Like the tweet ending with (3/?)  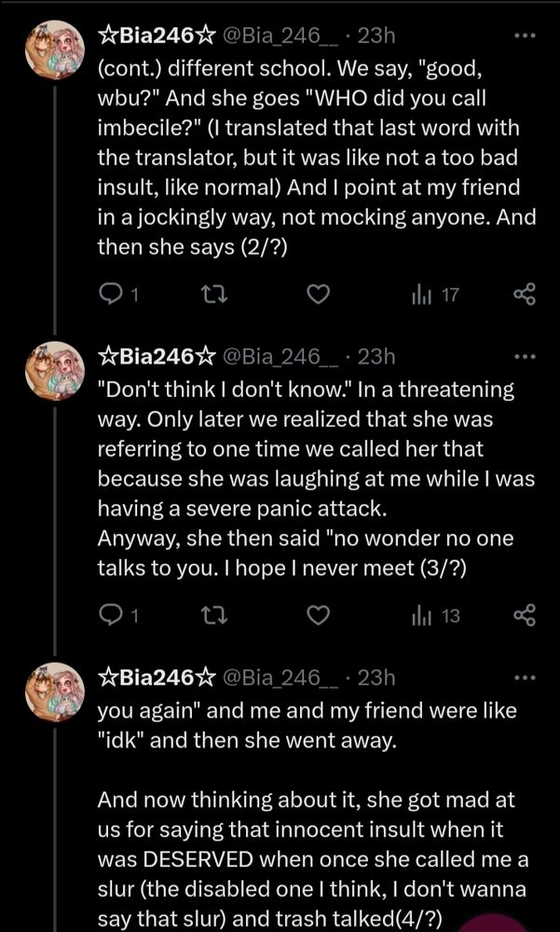[x=320, y=616]
